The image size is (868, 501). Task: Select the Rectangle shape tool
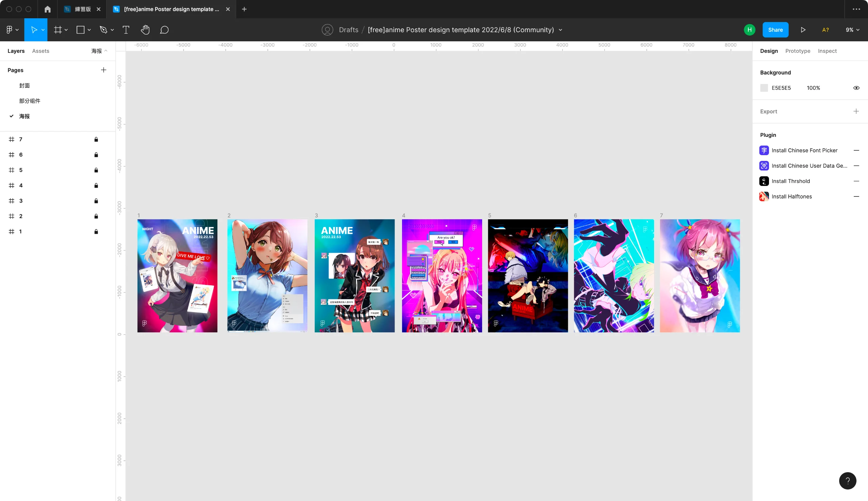click(80, 30)
